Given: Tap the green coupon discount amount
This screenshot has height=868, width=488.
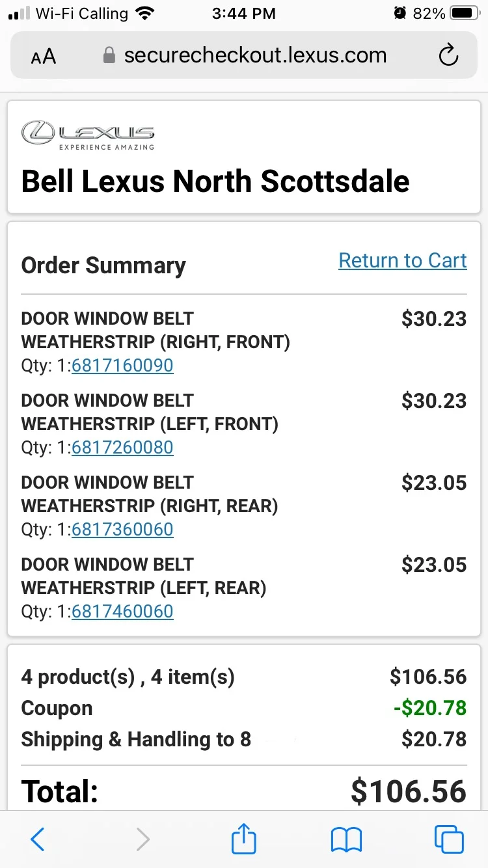Looking at the screenshot, I should 430,708.
